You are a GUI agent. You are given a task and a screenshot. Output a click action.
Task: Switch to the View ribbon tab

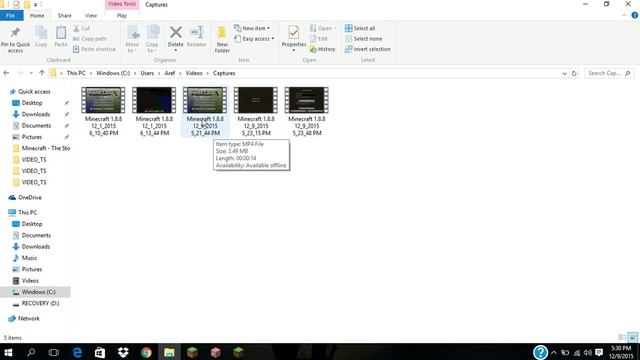[91, 16]
